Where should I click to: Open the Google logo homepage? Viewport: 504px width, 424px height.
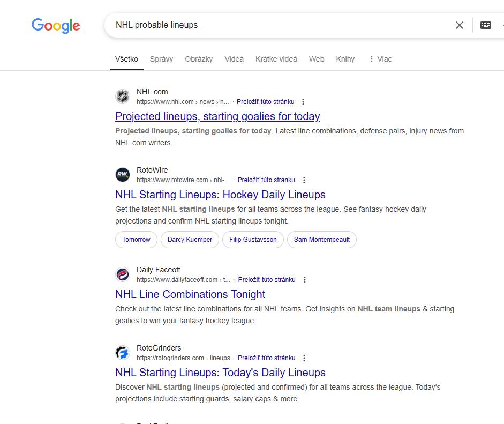pos(56,25)
